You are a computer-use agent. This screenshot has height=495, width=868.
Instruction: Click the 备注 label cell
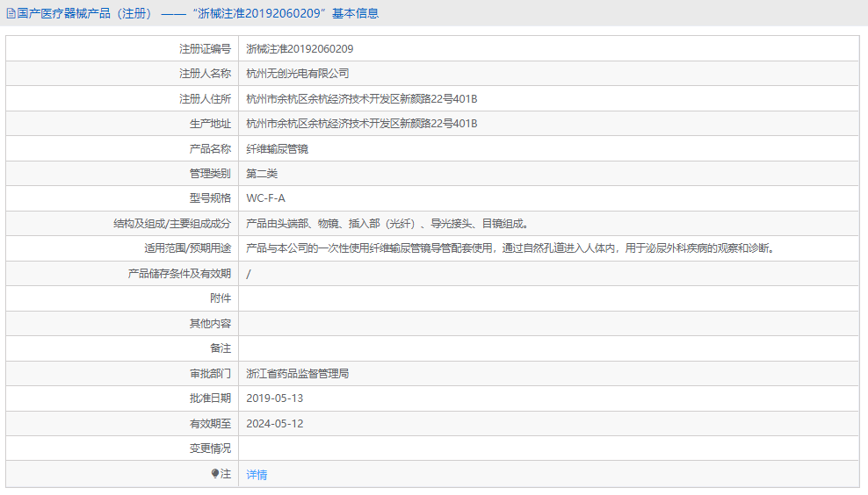122,348
